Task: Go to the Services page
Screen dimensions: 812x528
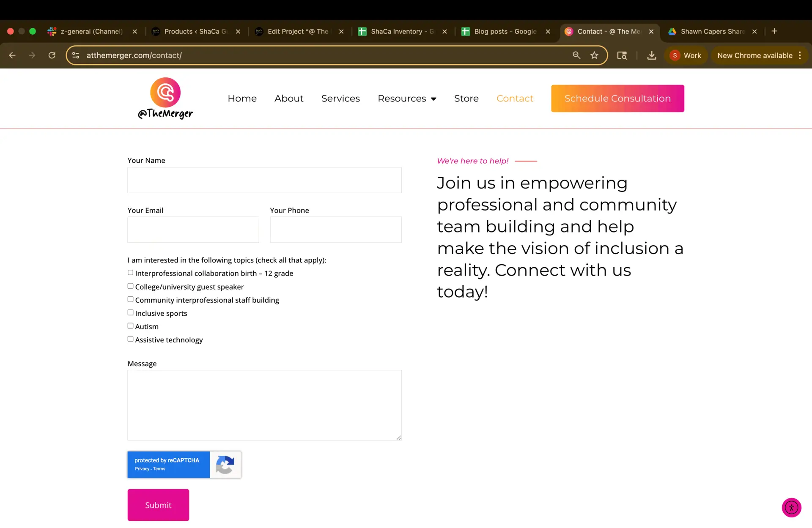Action: pyautogui.click(x=340, y=98)
